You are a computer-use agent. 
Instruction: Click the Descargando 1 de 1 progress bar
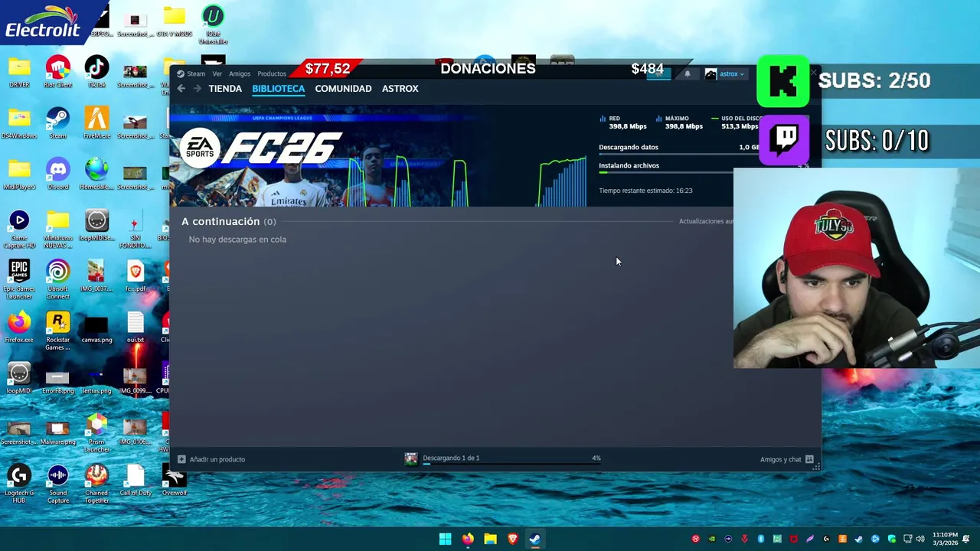[x=512, y=464]
